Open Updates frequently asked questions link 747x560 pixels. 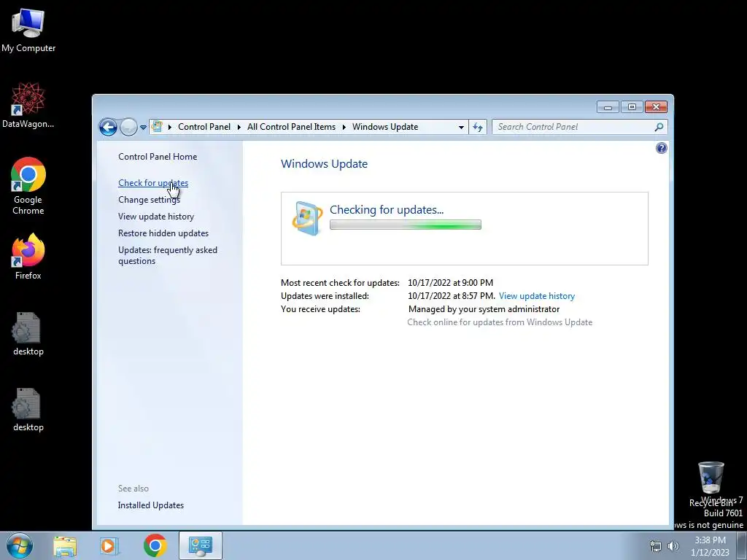167,255
